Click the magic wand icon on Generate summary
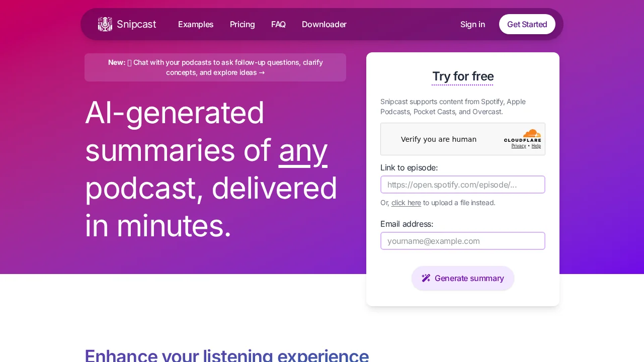644x362 pixels. click(x=426, y=278)
